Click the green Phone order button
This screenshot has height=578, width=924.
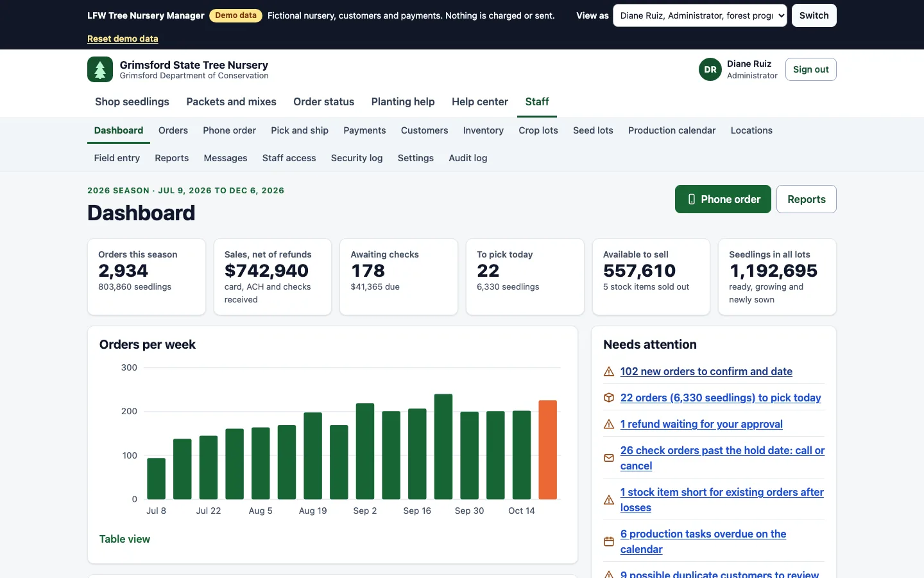(723, 199)
